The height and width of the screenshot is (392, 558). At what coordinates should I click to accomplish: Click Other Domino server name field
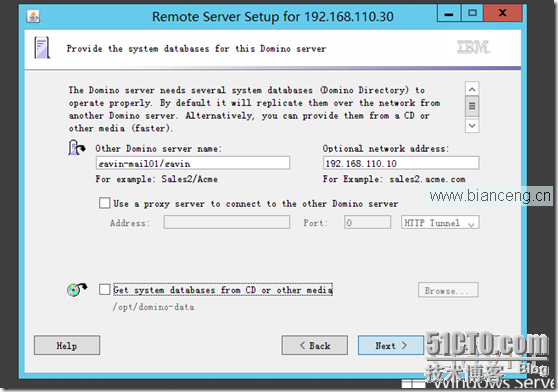(193, 163)
